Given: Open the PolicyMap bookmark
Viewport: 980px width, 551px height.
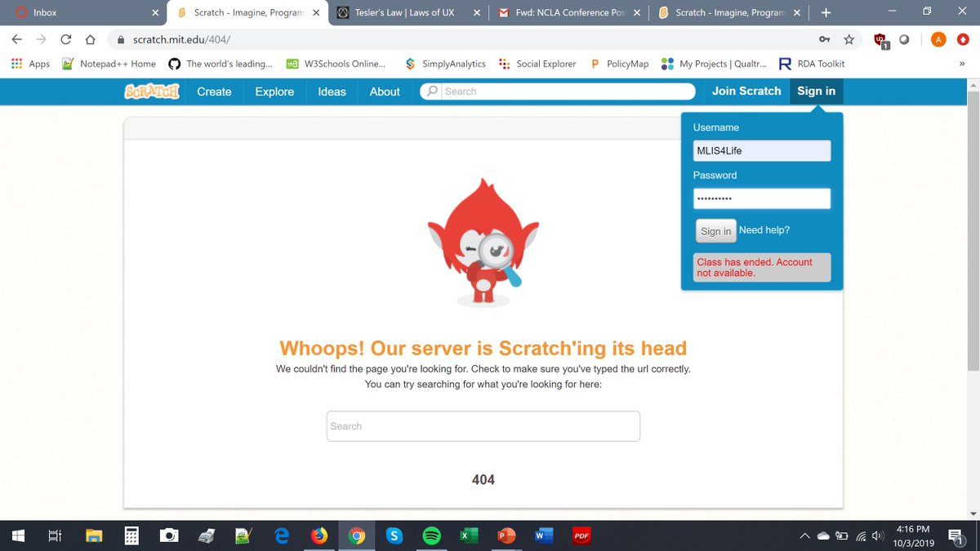Looking at the screenshot, I should [619, 64].
